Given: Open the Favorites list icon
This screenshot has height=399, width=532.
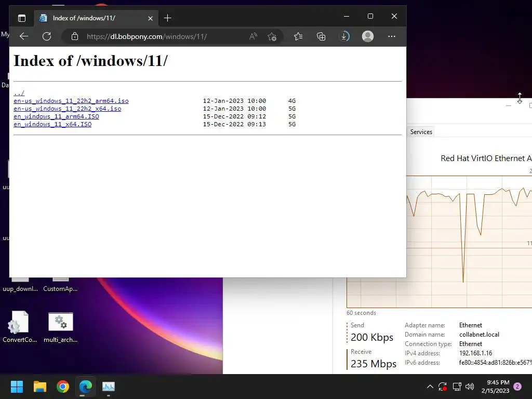Looking at the screenshot, I should point(298,36).
